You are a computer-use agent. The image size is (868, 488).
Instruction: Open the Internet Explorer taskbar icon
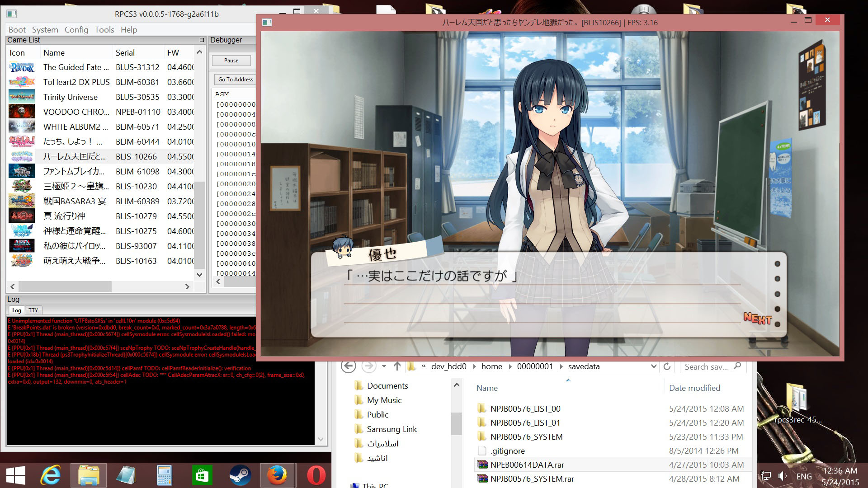[x=51, y=475]
